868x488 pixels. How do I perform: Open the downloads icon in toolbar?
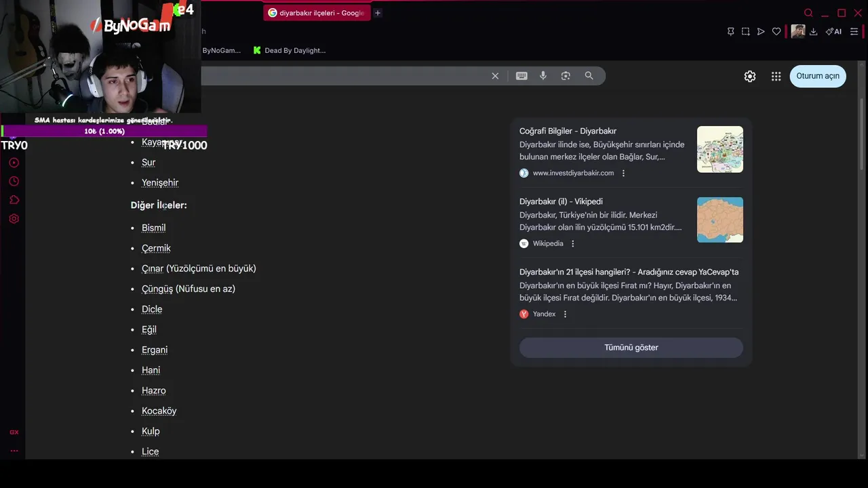[813, 31]
